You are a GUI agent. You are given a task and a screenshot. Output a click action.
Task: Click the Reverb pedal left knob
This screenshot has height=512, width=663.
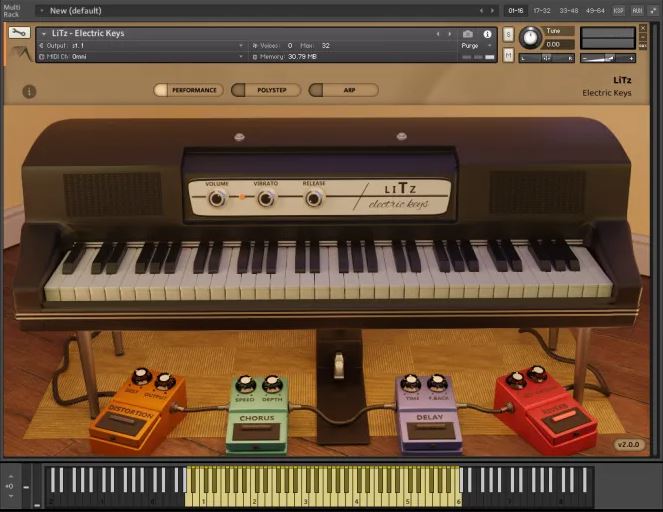click(516, 380)
